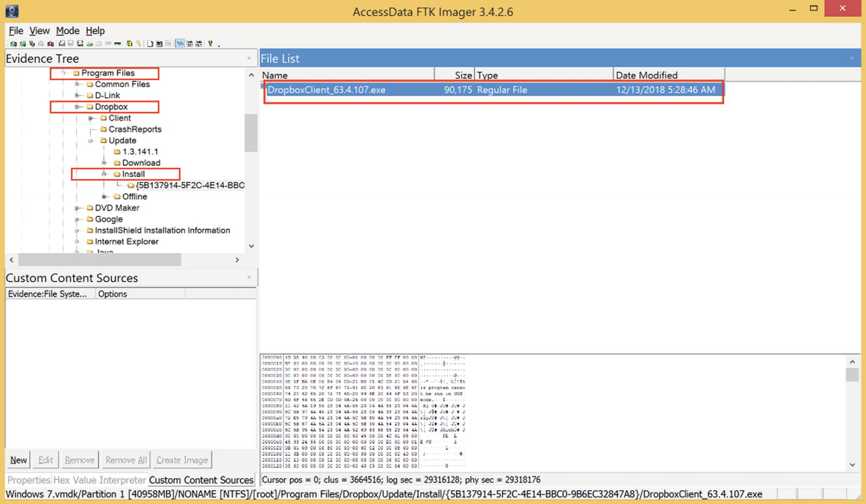Viewport: 866px width, 504px height.
Task: Click the Add Evidence Item toolbar icon
Action: pyautogui.click(x=14, y=44)
